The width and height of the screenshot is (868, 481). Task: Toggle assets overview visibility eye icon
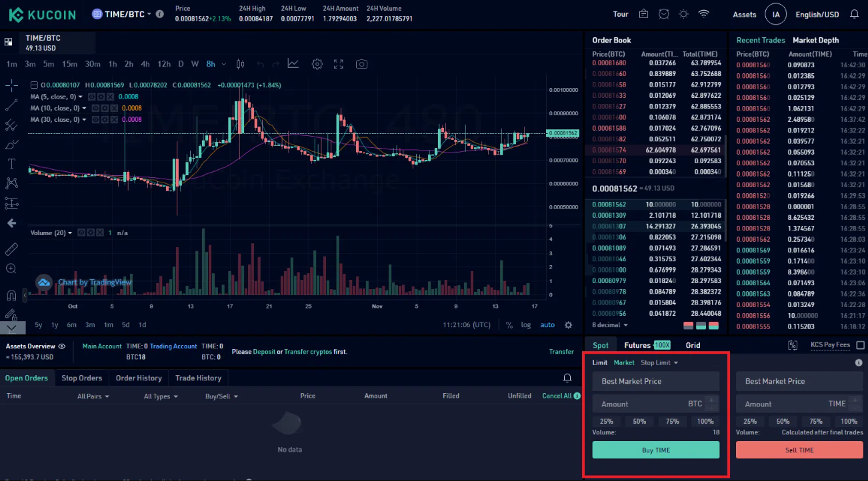[62, 346]
